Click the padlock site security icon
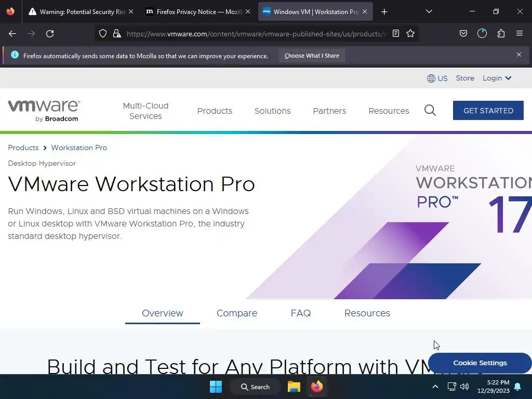The image size is (532, 399). click(117, 34)
